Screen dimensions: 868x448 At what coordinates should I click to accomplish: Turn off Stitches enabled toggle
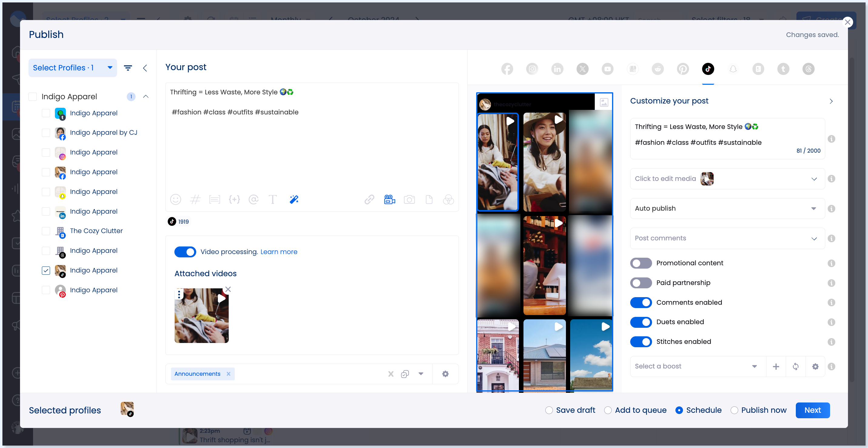641,342
